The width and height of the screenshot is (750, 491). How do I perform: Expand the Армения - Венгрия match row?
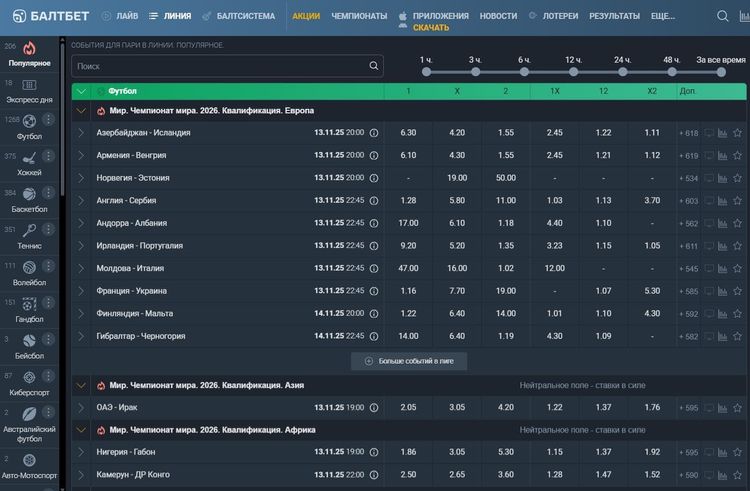click(81, 155)
